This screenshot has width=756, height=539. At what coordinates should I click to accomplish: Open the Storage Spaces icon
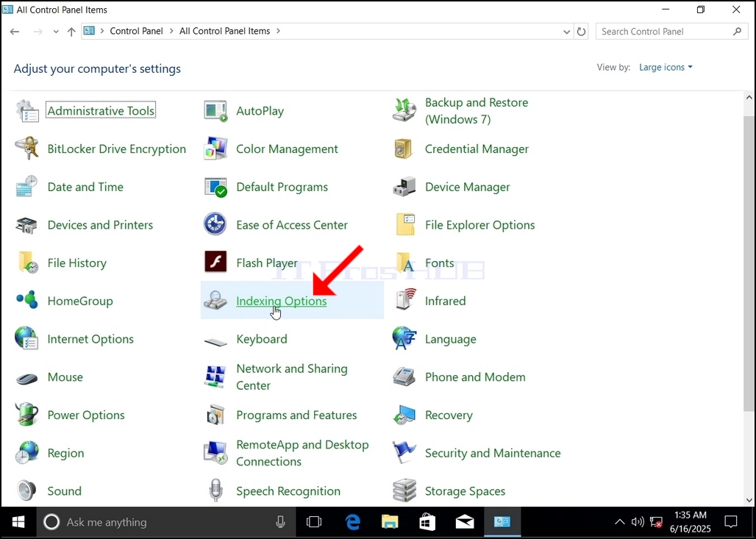tap(404, 490)
